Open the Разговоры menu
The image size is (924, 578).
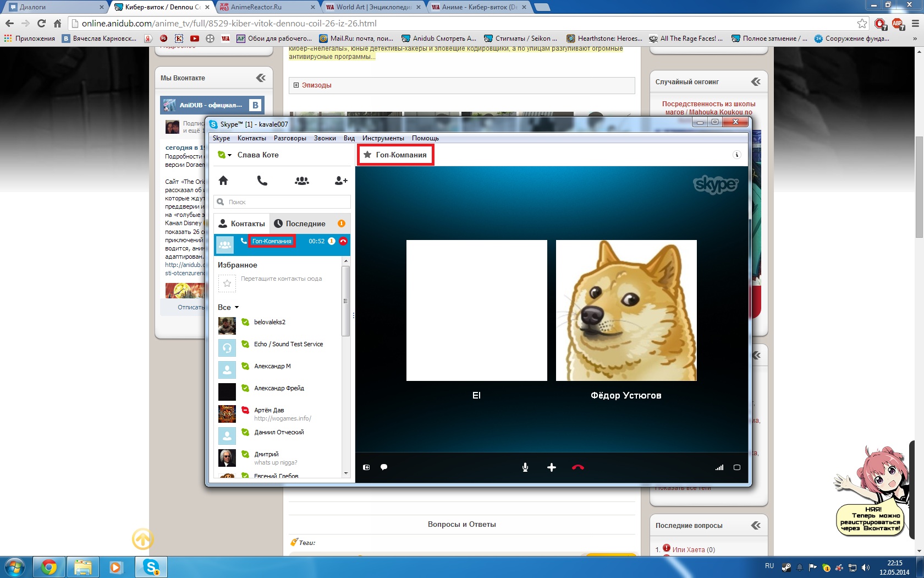(x=290, y=138)
